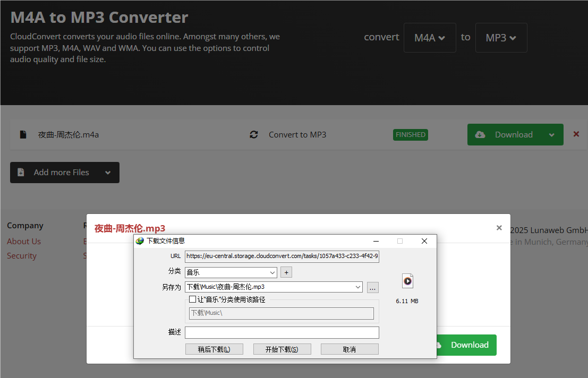Click the Add more Files document icon

[21, 173]
